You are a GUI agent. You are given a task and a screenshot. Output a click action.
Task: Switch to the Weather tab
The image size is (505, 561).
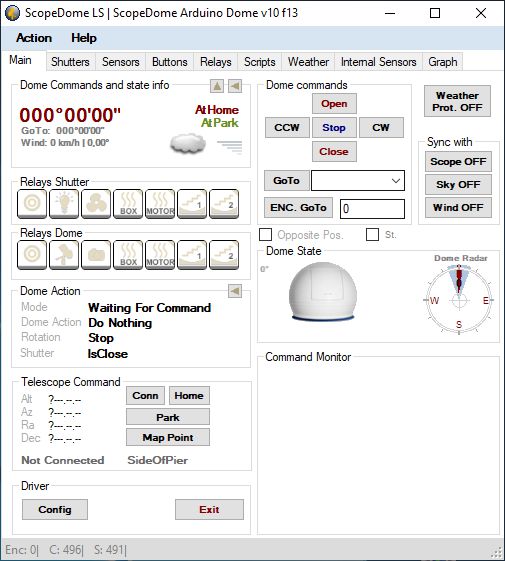click(309, 62)
